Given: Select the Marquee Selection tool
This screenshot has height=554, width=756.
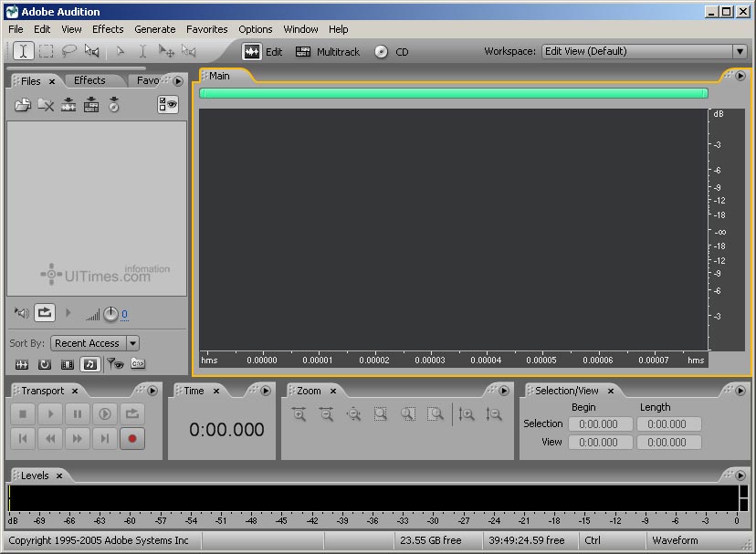Looking at the screenshot, I should click(x=46, y=51).
